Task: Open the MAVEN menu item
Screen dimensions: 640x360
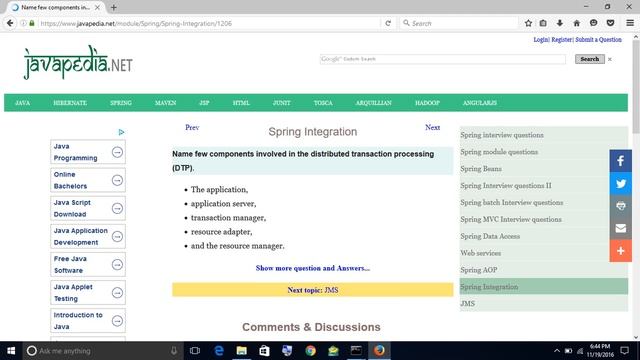Action: point(165,103)
